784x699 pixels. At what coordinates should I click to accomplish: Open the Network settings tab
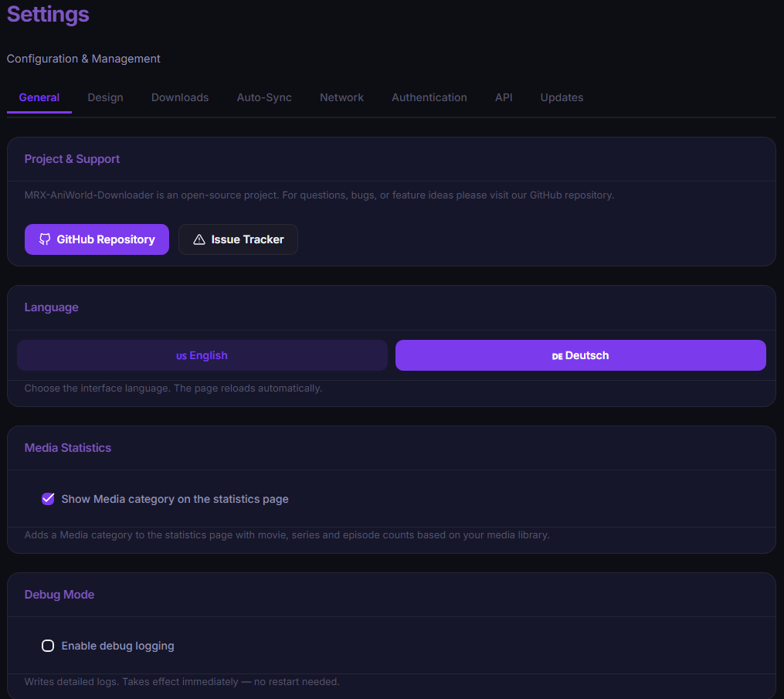point(341,97)
